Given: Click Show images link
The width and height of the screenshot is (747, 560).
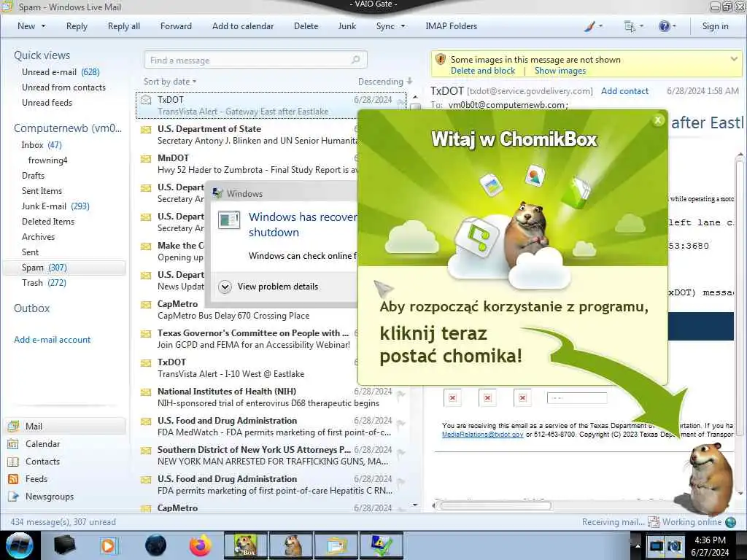Looking at the screenshot, I should tap(560, 71).
